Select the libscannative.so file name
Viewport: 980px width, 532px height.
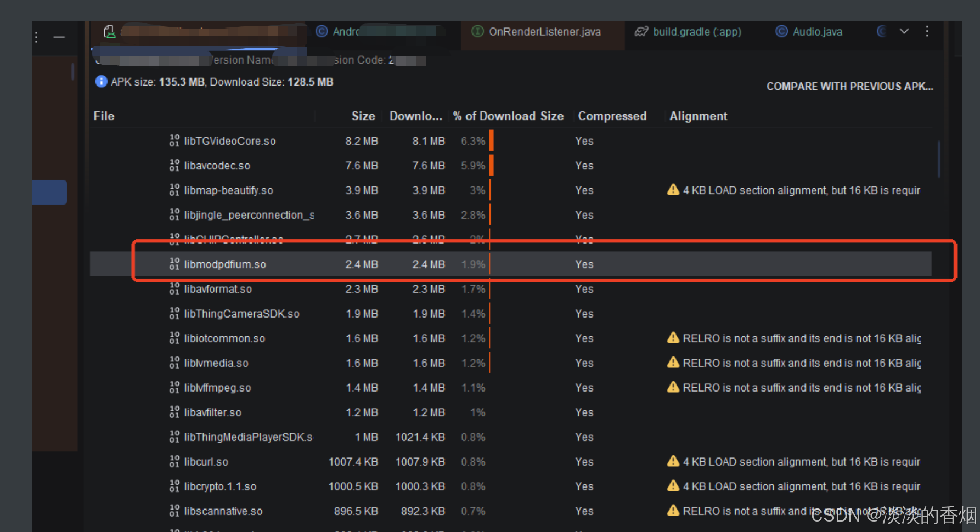(x=223, y=511)
